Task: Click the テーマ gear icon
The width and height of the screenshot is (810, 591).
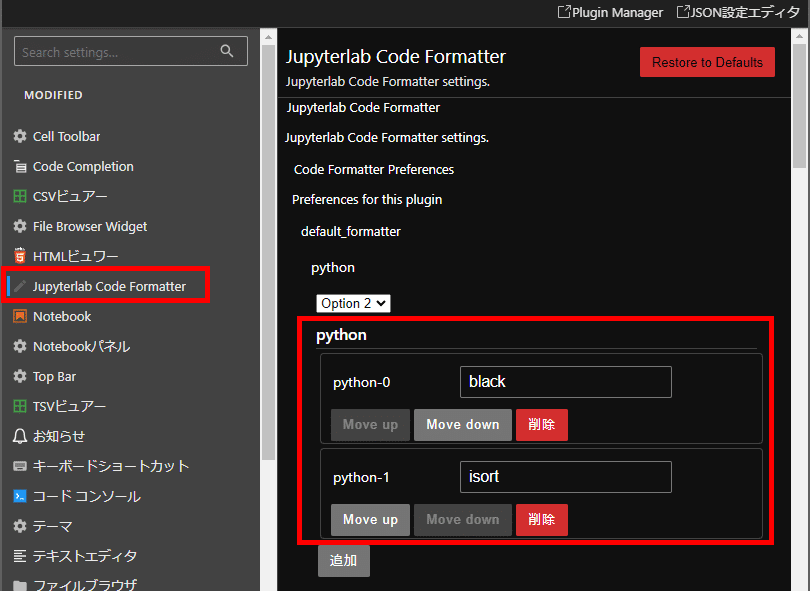Action: [20, 526]
